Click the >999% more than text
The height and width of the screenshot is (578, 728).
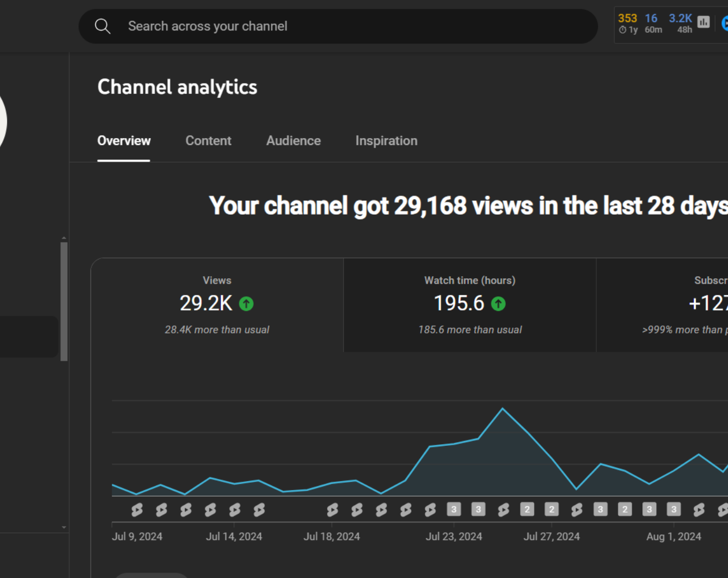685,330
